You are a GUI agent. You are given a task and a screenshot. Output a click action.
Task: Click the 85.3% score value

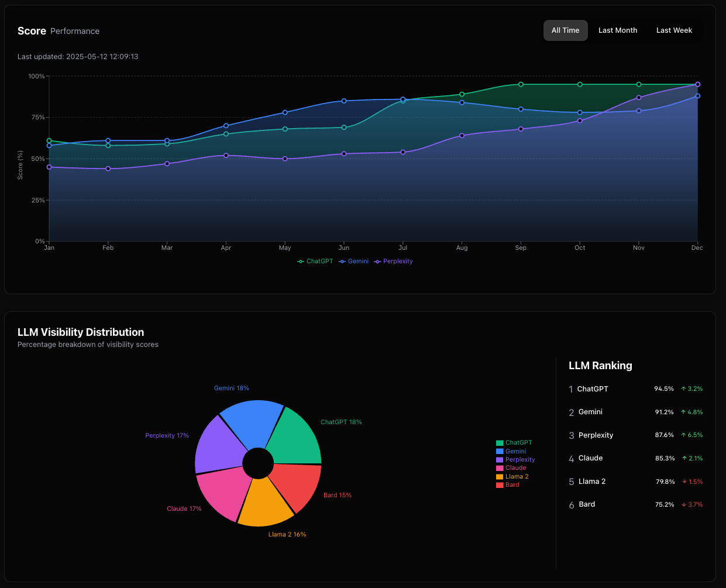coord(665,458)
